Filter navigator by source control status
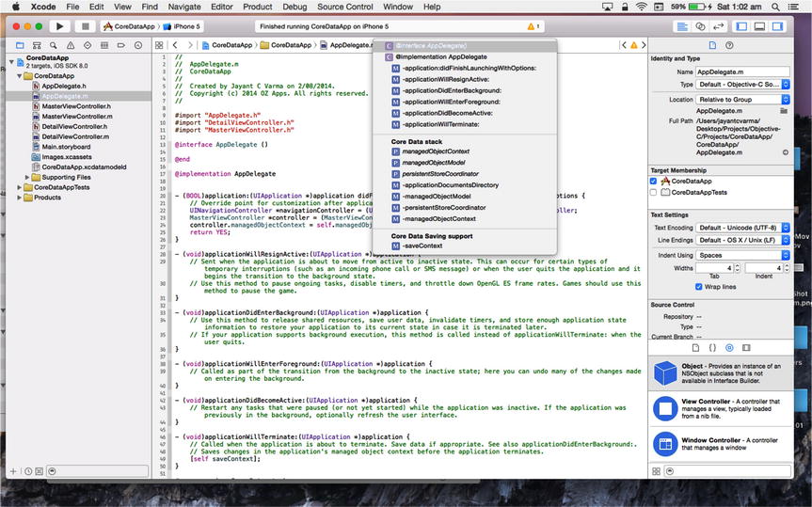This screenshot has height=507, width=812. (40, 471)
